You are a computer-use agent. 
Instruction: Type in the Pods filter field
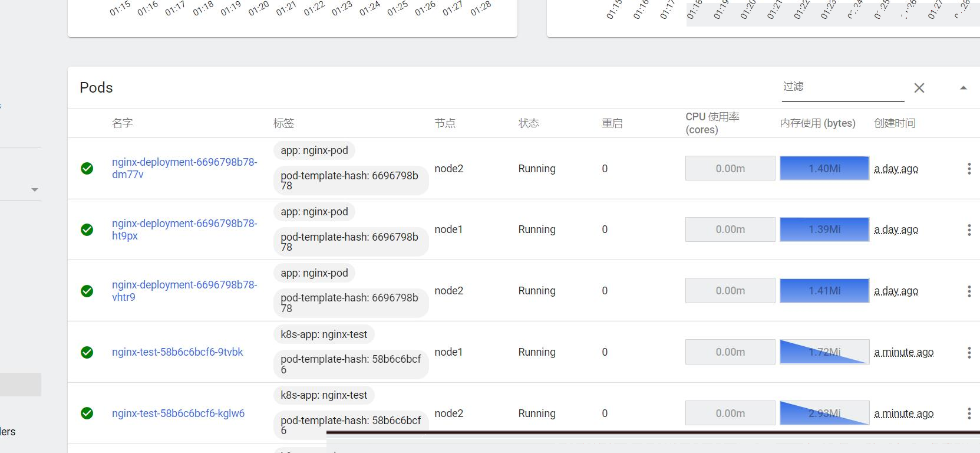click(842, 87)
